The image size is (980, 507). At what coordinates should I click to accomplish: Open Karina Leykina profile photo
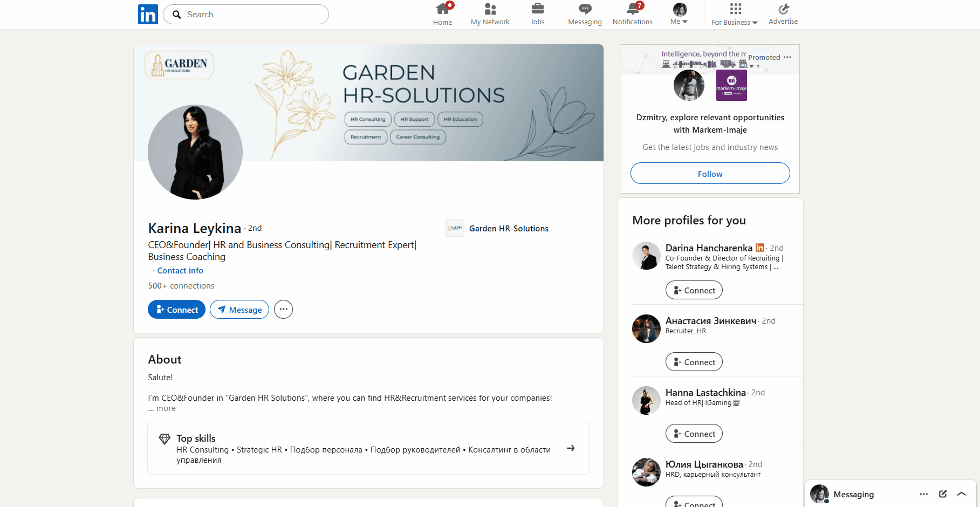click(195, 152)
